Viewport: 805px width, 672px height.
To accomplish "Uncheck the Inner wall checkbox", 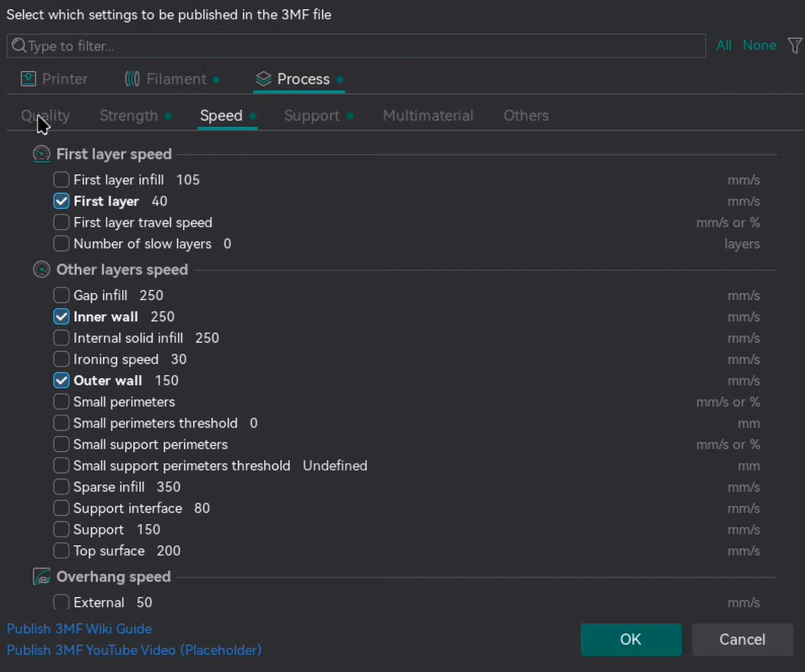I will (x=61, y=316).
